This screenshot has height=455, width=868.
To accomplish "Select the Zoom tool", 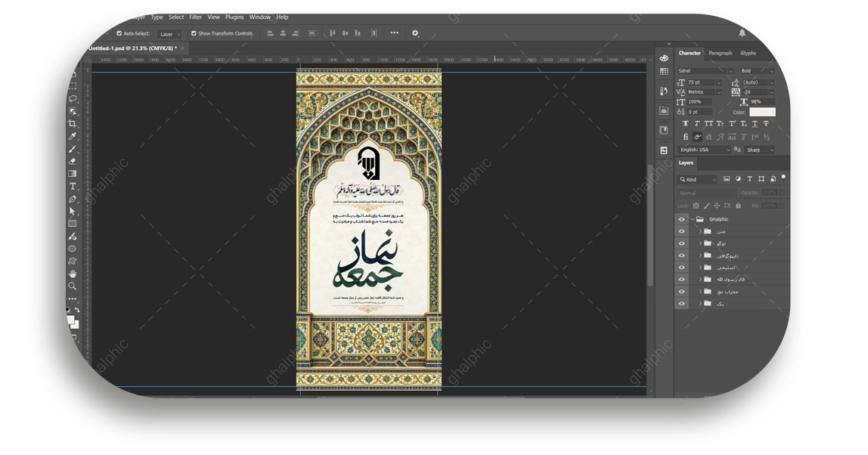I will (73, 286).
